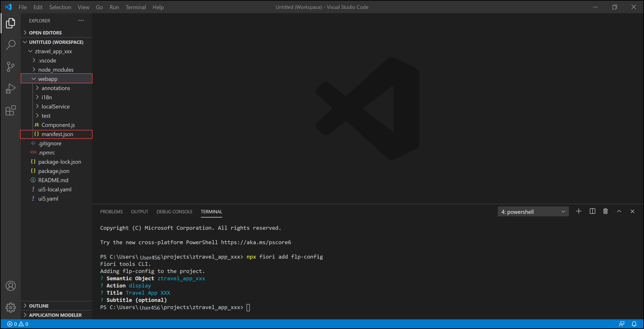
Task: Expand the Application Modeler section
Action: click(x=56, y=315)
